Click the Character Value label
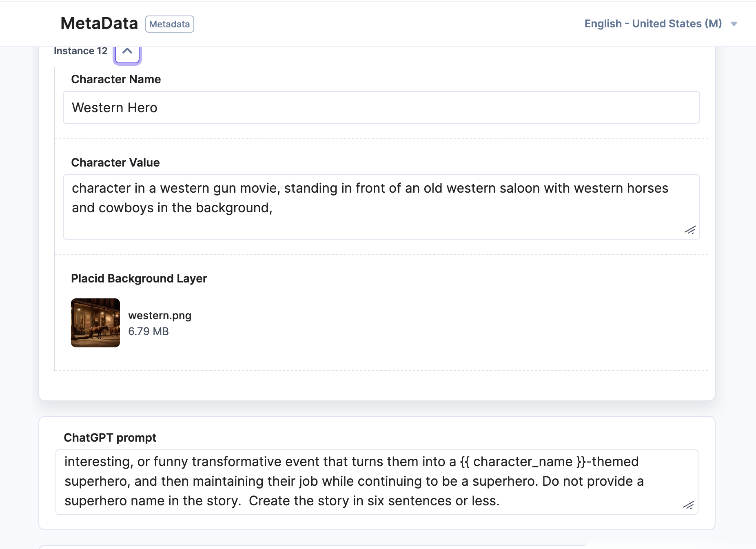 pos(115,162)
